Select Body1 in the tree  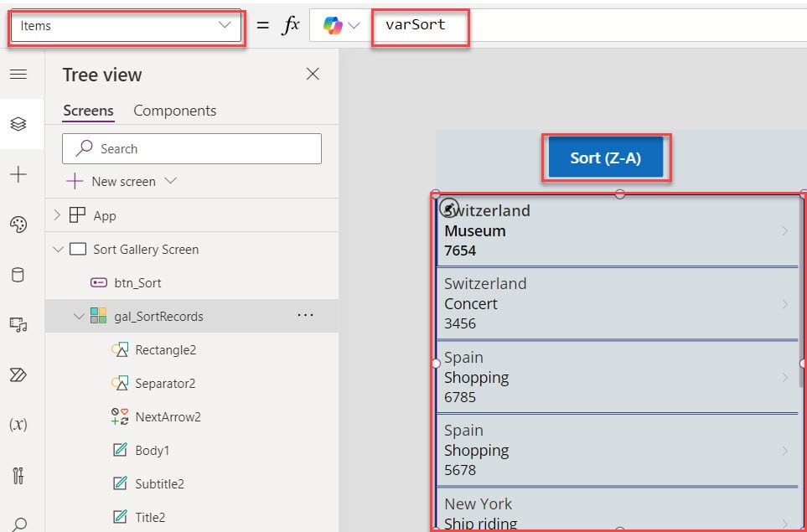click(152, 450)
